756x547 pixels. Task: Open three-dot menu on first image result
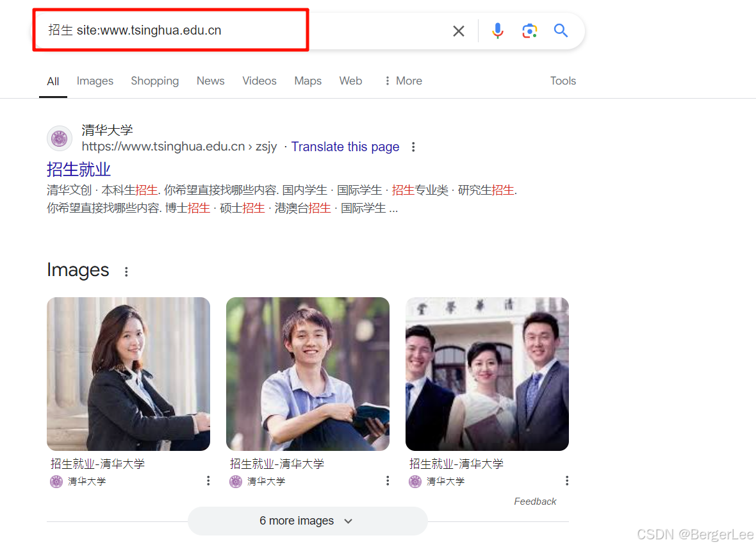point(208,480)
